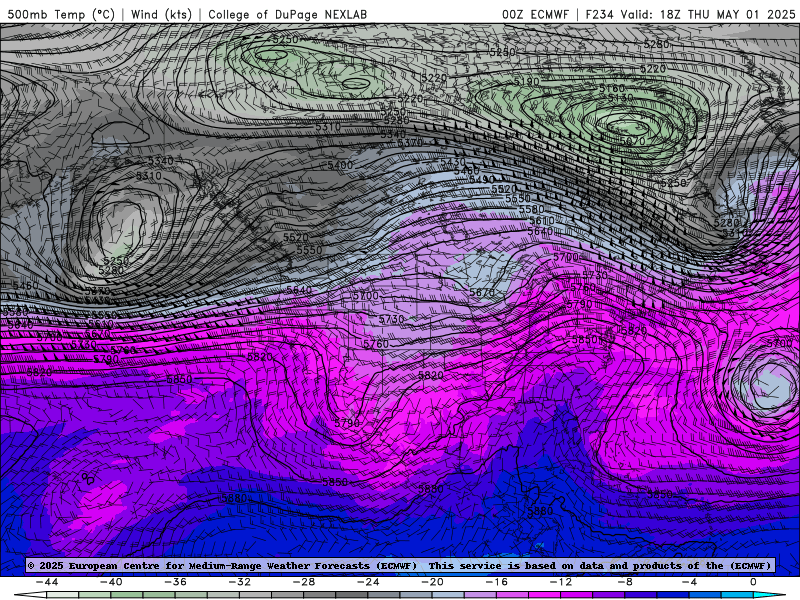This screenshot has height=600, width=800.
Task: Click the -12 colorbar scale label
Action: [x=561, y=582]
